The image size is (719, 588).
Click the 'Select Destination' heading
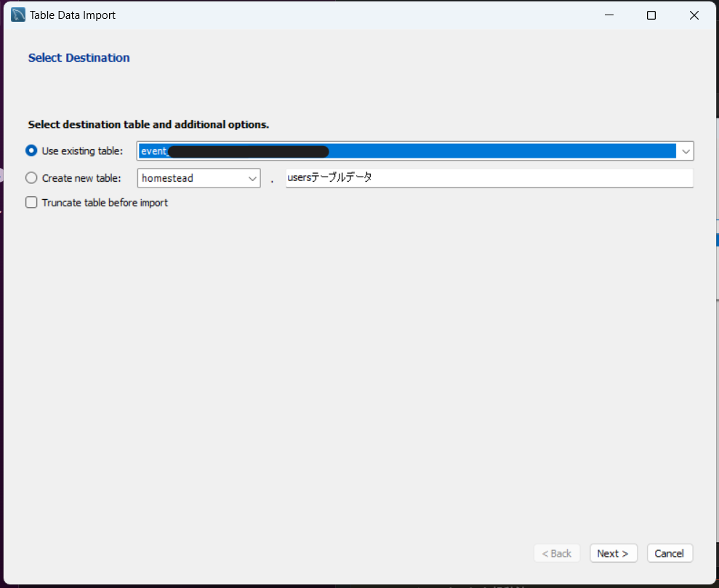pyautogui.click(x=79, y=58)
